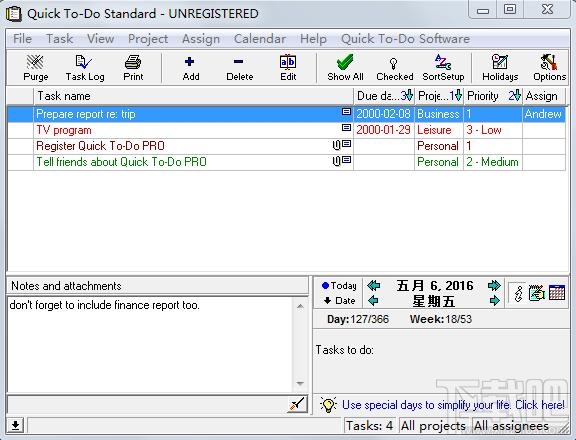Sort by the Task name column header
The width and height of the screenshot is (576, 440).
[x=193, y=96]
